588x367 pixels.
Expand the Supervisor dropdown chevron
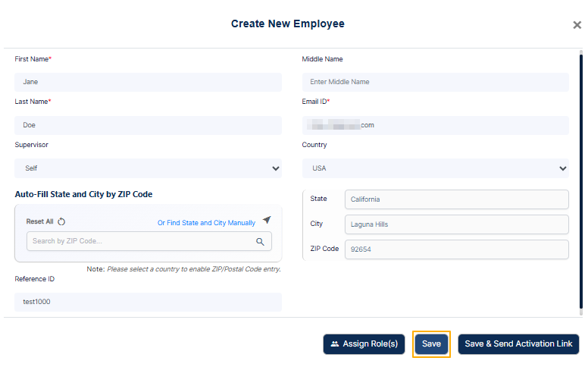pos(276,168)
